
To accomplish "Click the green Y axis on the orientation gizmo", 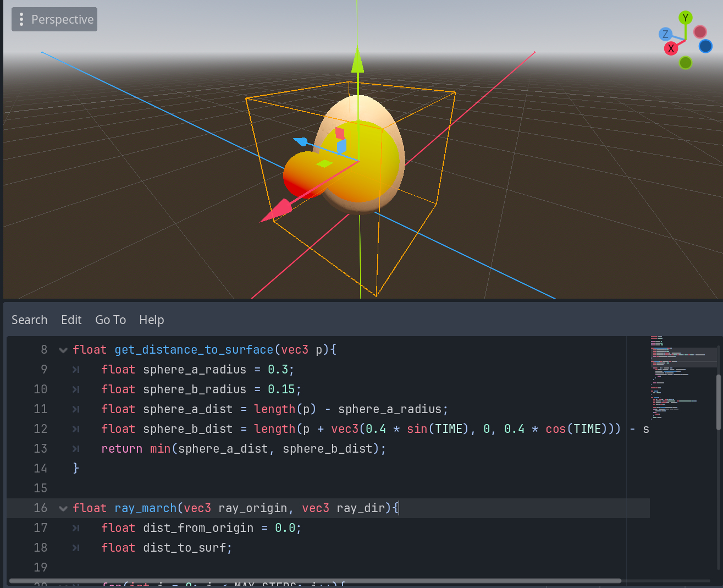I will (x=685, y=18).
